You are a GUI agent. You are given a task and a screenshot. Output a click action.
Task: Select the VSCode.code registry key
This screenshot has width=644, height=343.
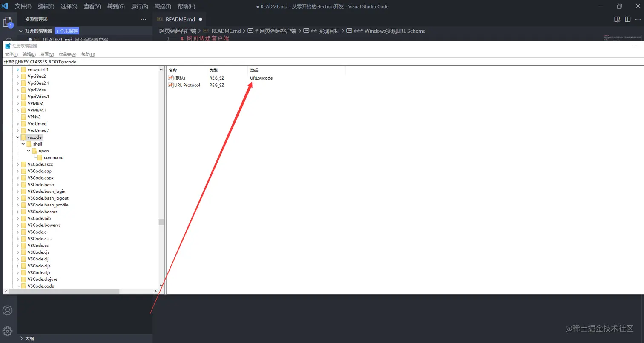[x=40, y=286]
